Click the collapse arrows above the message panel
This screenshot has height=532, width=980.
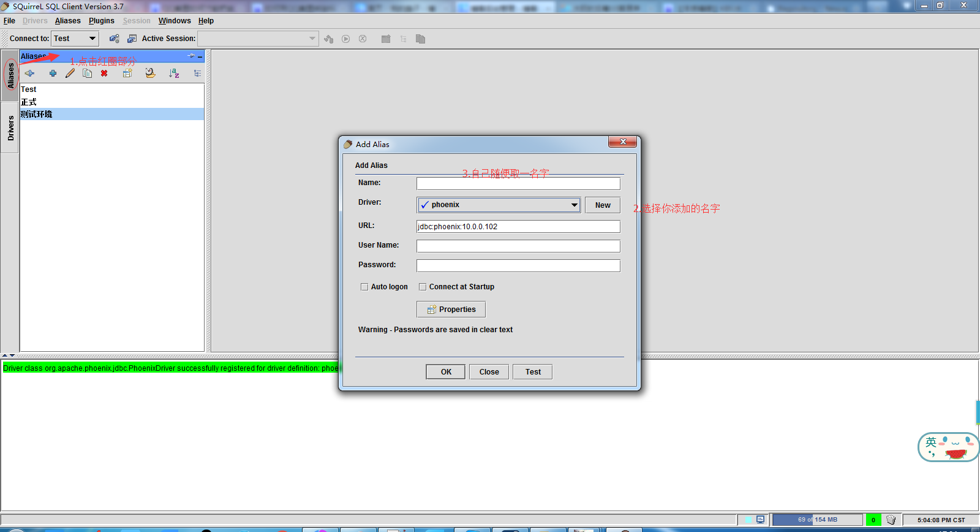click(x=8, y=355)
